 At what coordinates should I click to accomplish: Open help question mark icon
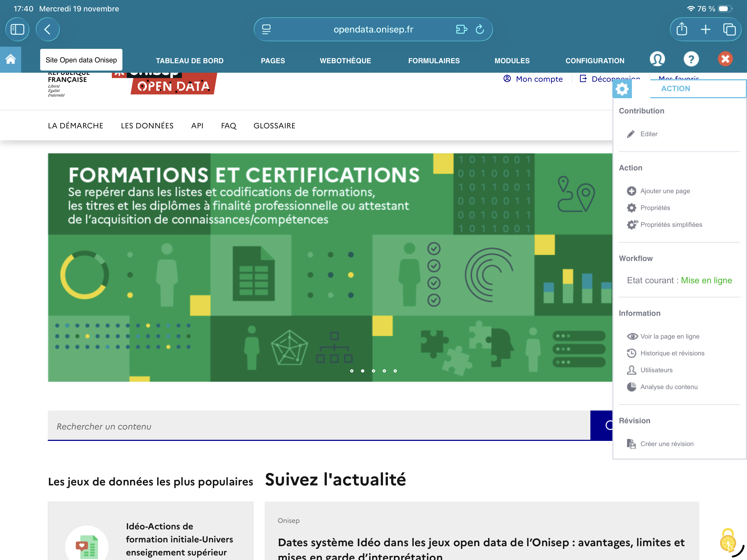click(691, 59)
